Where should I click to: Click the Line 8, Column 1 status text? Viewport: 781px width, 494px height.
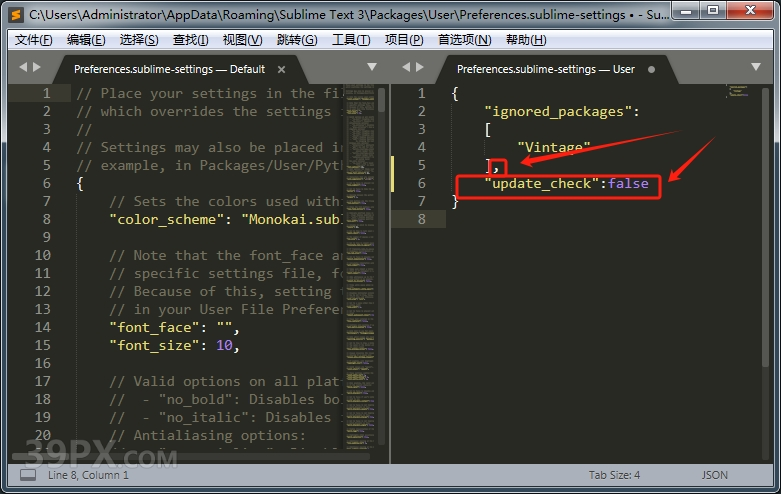tap(88, 475)
